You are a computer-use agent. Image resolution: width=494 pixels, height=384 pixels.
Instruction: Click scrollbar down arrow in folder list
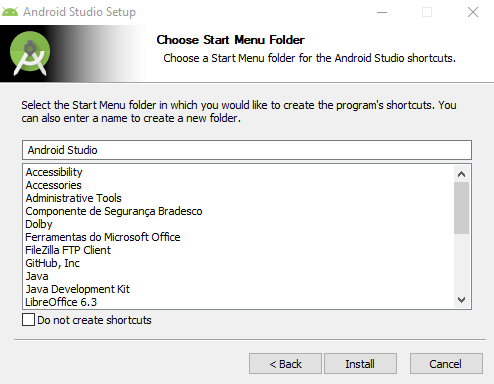coord(461,300)
